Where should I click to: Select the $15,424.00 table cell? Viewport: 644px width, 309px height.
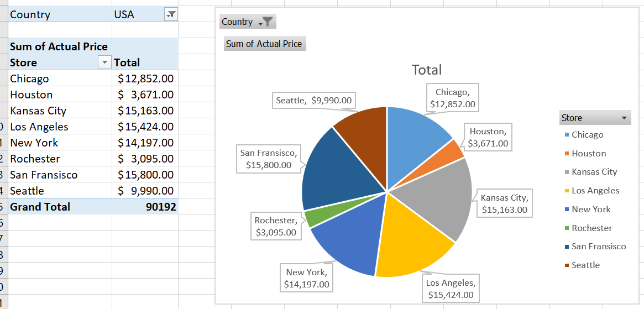145,127
